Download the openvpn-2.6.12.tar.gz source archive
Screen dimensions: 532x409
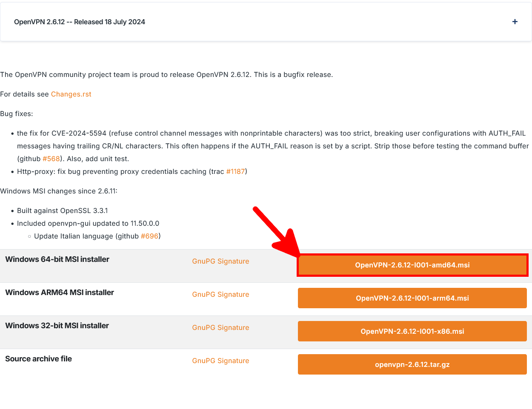coord(412,364)
